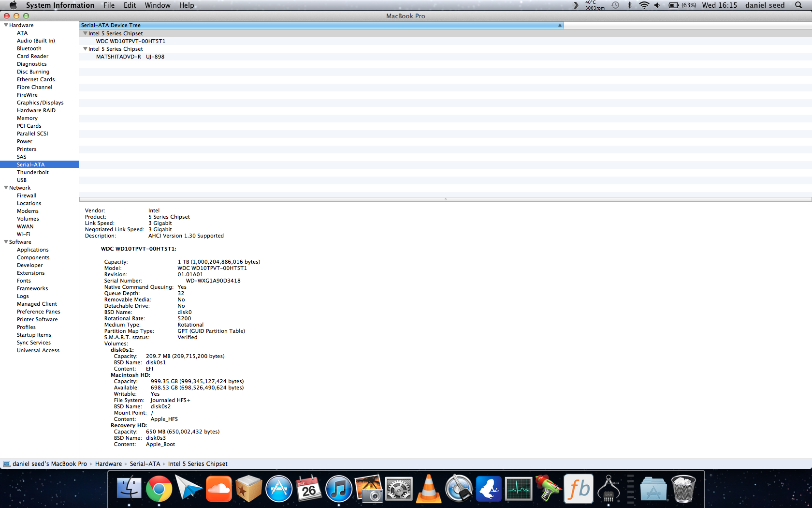This screenshot has height=508, width=812.
Task: Collapse the first Intel 5 Series Chipset row
Action: pyautogui.click(x=85, y=33)
